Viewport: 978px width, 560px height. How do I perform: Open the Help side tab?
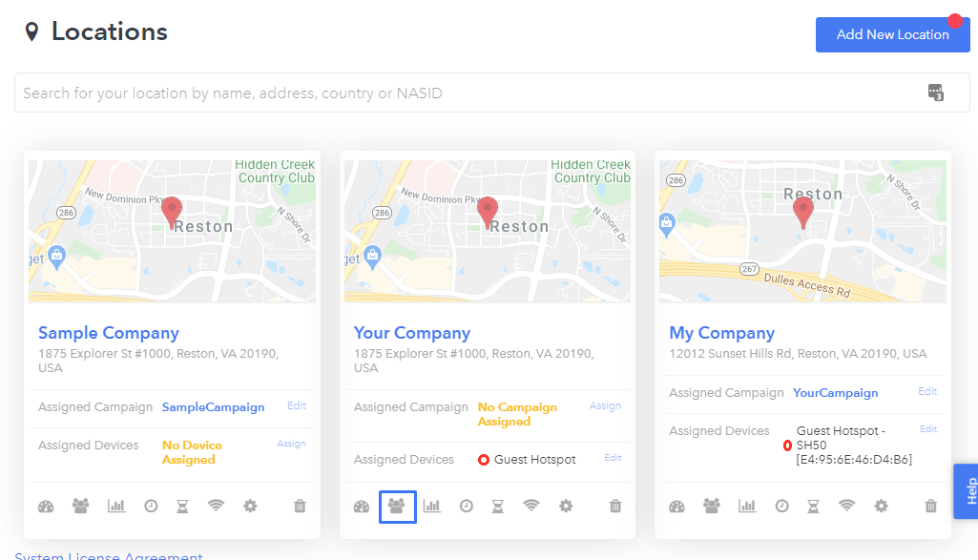point(967,490)
